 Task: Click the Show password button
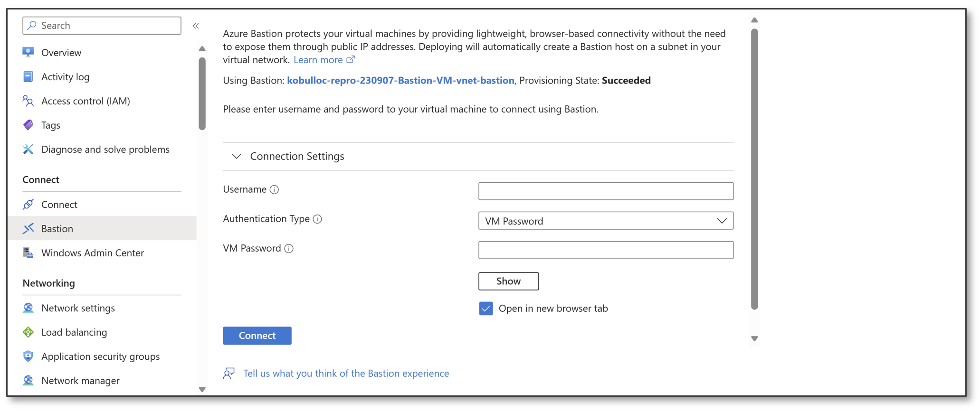coord(508,281)
